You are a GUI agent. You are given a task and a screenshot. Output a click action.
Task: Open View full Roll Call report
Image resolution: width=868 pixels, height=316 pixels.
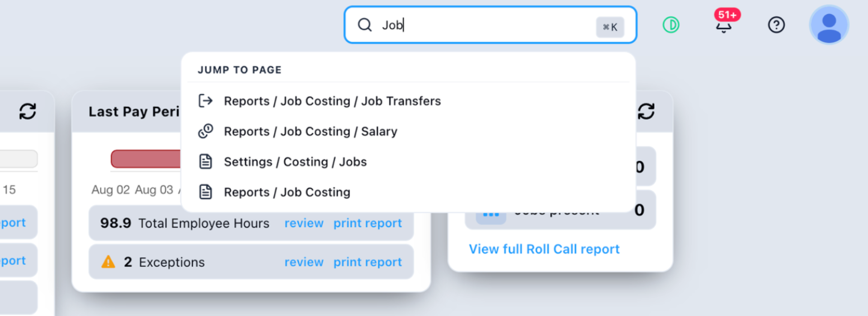[544, 249]
